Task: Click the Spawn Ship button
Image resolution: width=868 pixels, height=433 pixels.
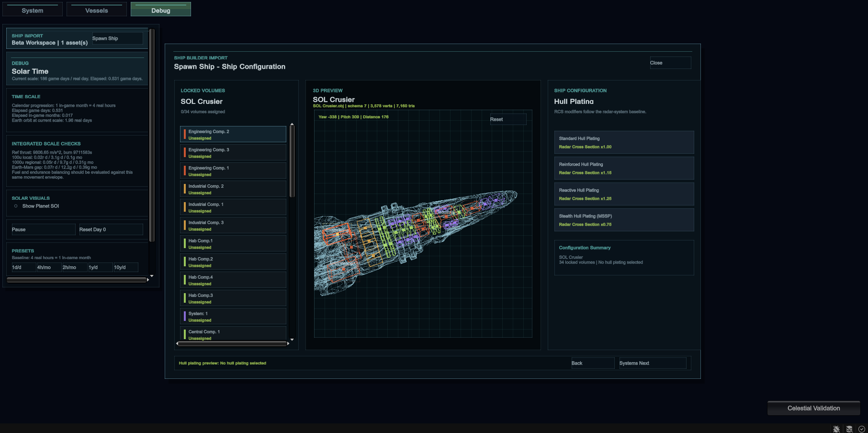Action: [x=117, y=38]
